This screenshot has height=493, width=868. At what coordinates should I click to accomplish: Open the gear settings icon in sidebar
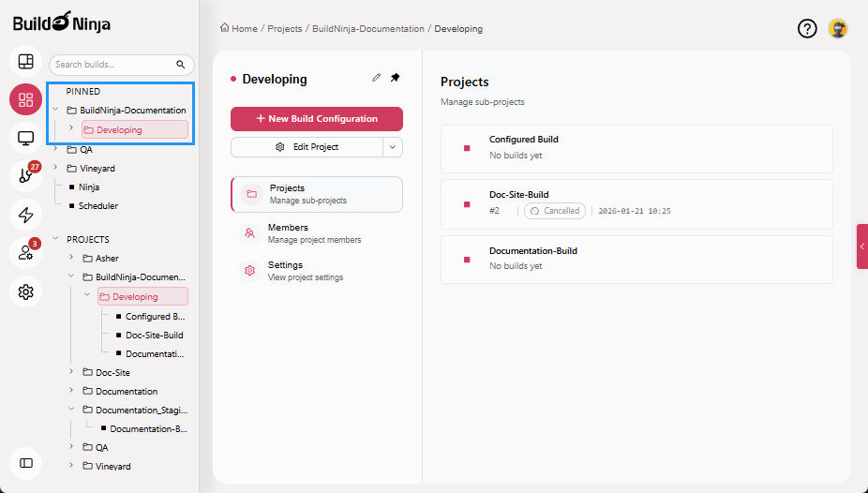coord(26,291)
